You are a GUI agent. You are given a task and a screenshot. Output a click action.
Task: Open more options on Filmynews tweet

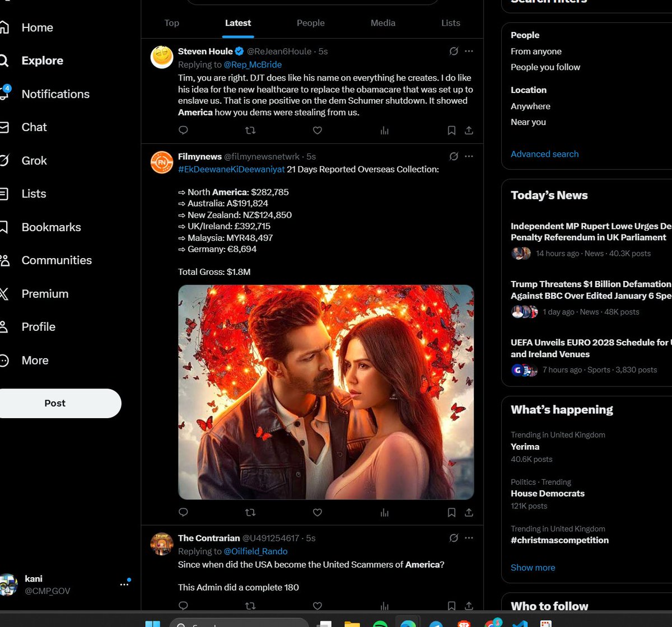pyautogui.click(x=469, y=156)
